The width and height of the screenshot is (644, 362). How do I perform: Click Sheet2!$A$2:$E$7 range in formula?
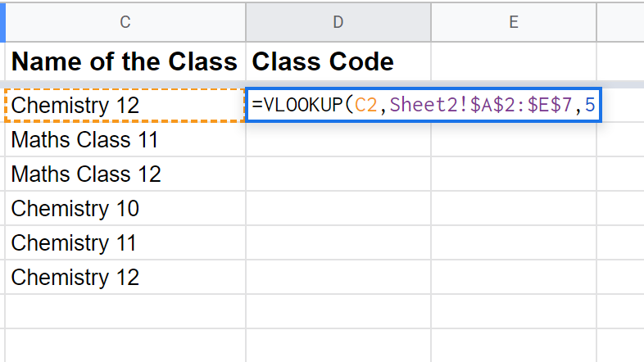click(480, 105)
